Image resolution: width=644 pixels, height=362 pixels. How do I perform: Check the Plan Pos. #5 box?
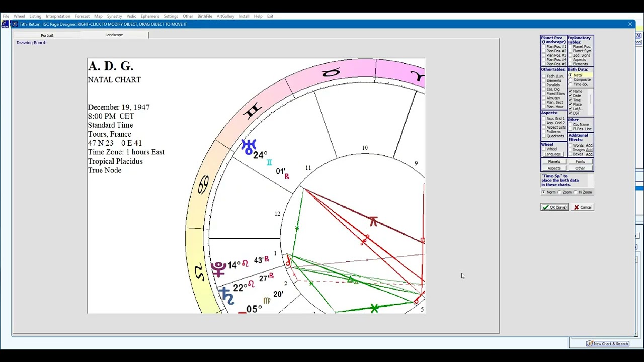point(544,64)
